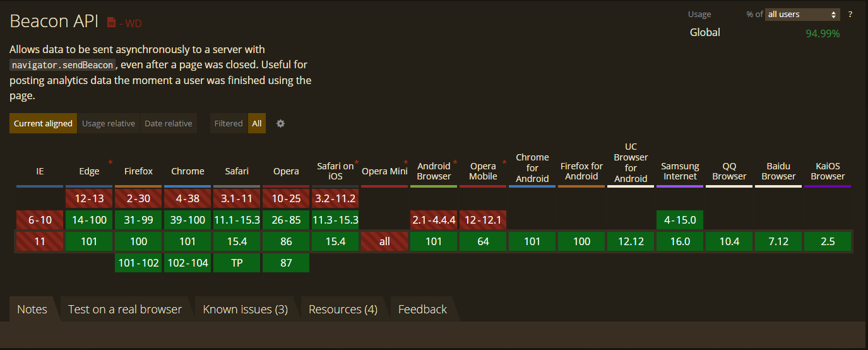Select Samsung Internet 16.0 cell
This screenshot has width=868, height=350.
(x=680, y=241)
